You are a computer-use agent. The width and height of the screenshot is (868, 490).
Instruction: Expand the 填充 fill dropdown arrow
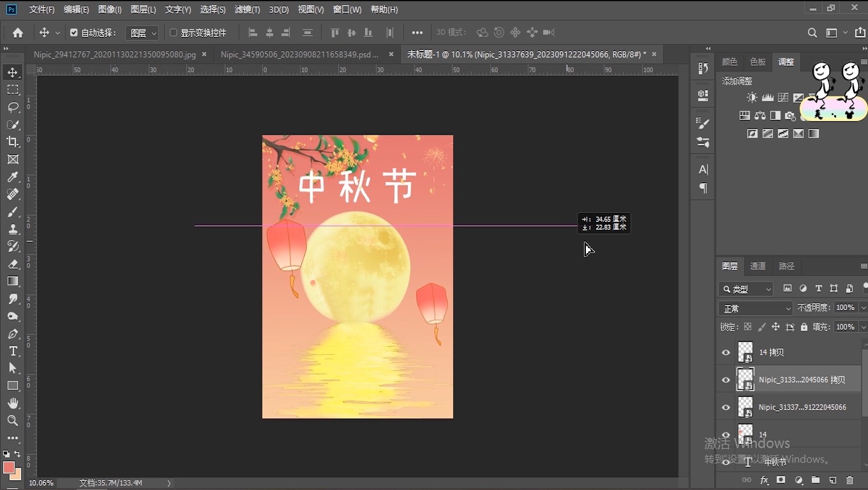click(x=864, y=327)
